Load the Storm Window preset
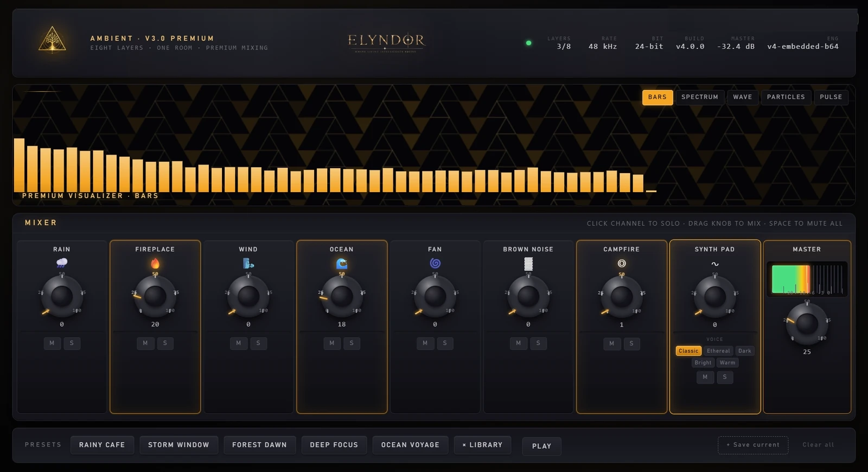868x472 pixels. pos(178,445)
